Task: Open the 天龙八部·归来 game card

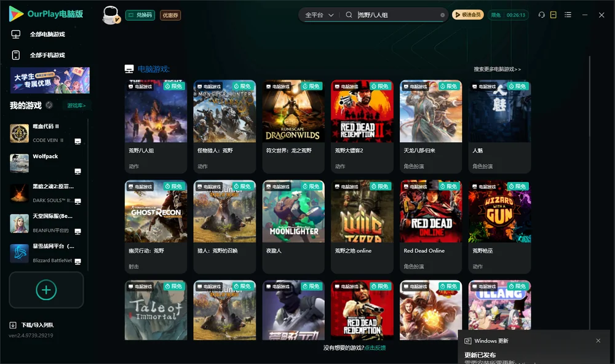Action: coord(430,127)
